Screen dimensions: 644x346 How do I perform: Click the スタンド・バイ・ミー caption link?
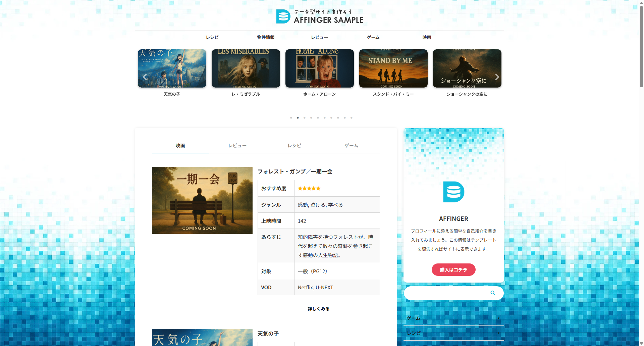tap(393, 94)
